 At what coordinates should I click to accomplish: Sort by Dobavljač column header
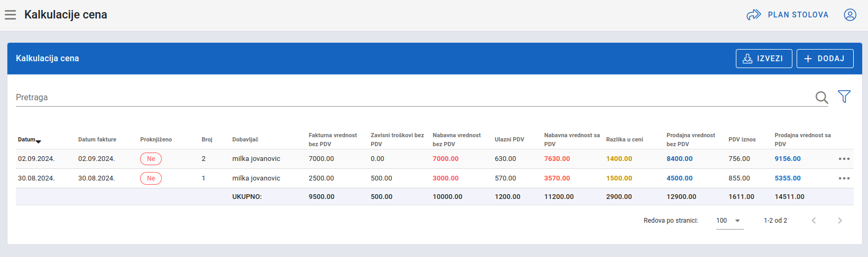[x=245, y=139]
